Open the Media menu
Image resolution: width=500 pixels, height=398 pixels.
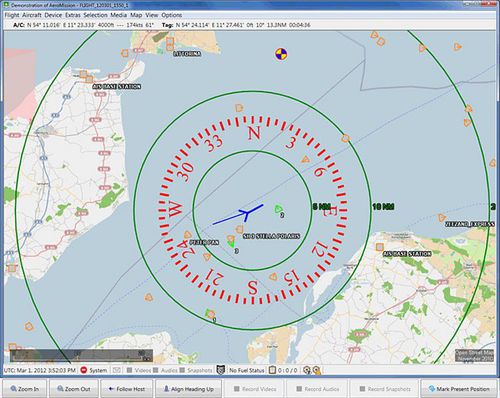click(x=118, y=15)
